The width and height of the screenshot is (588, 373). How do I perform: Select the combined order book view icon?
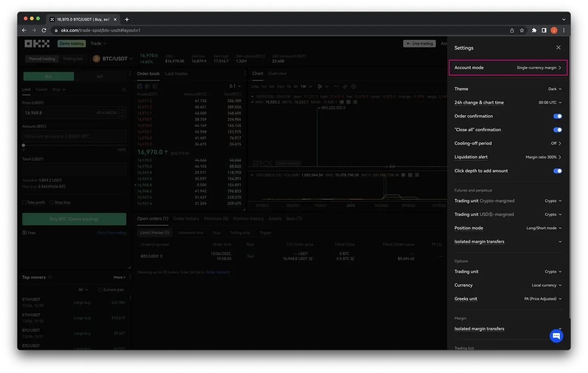point(140,86)
